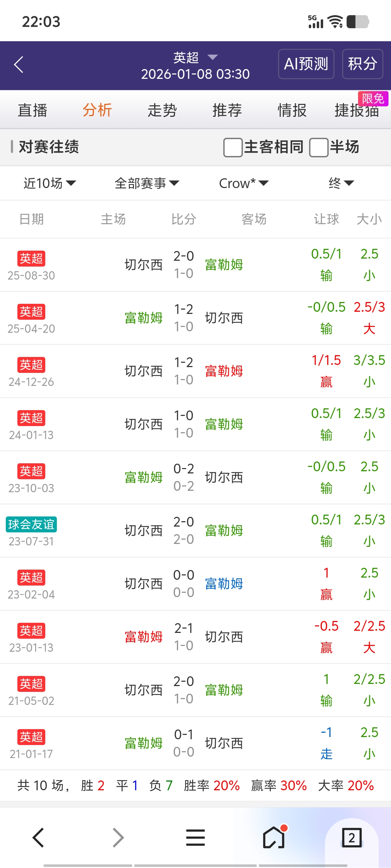Open the 全部赛事 competitions dropdown
The image size is (391, 868).
pyautogui.click(x=147, y=183)
